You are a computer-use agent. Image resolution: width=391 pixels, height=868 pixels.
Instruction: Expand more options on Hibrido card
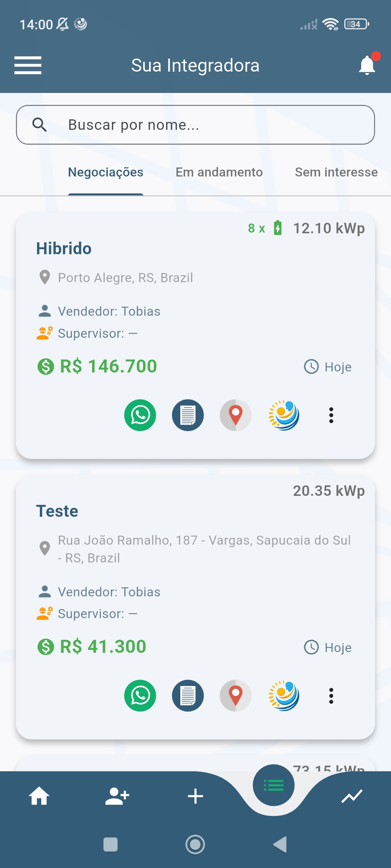pos(331,415)
